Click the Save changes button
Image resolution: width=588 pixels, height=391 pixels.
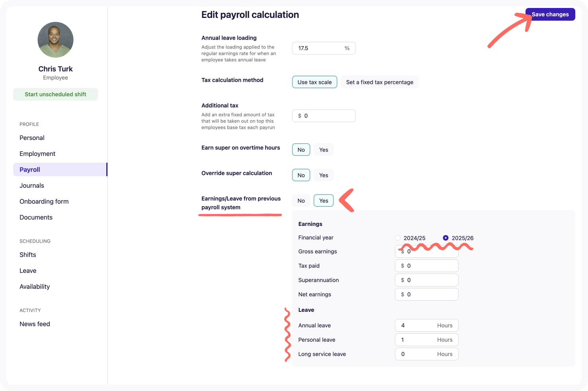(x=550, y=14)
